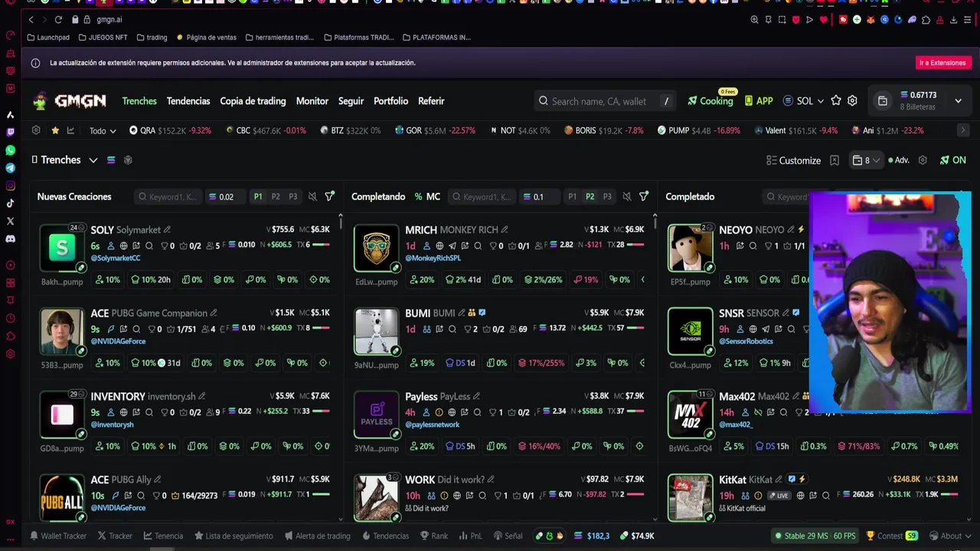Viewport: 980px width, 551px height.
Task: Open PnL in bottom bar
Action: tap(470, 536)
